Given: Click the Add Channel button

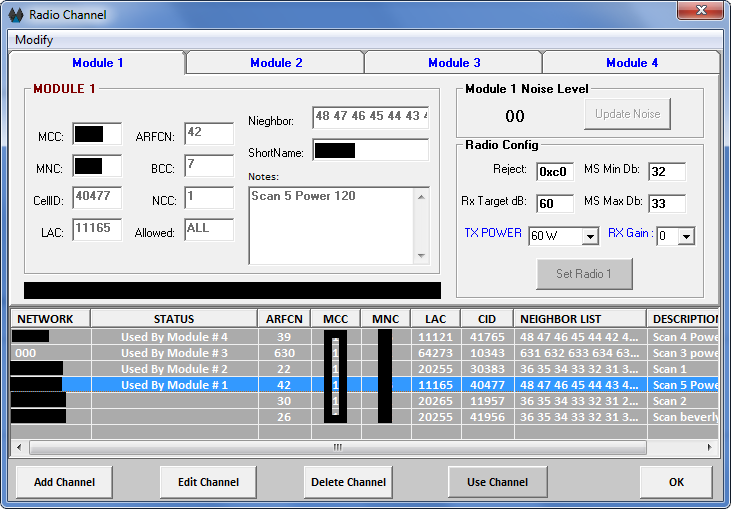Looking at the screenshot, I should (x=65, y=482).
